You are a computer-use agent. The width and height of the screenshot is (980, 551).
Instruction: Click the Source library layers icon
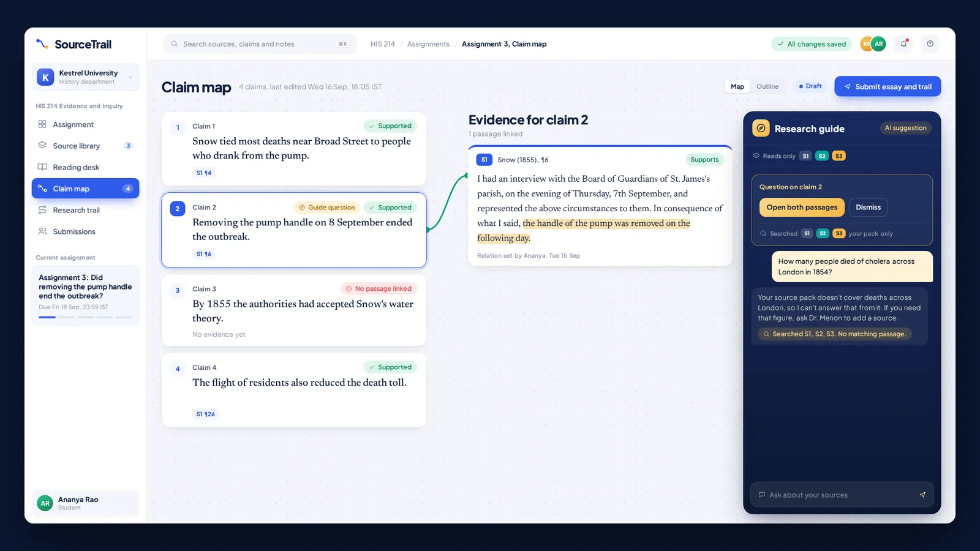(42, 146)
